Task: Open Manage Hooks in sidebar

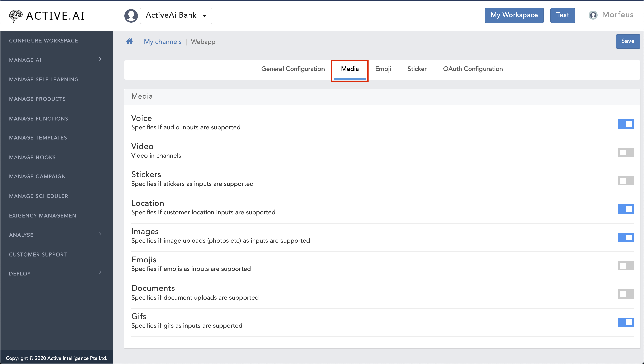Action: click(x=32, y=157)
